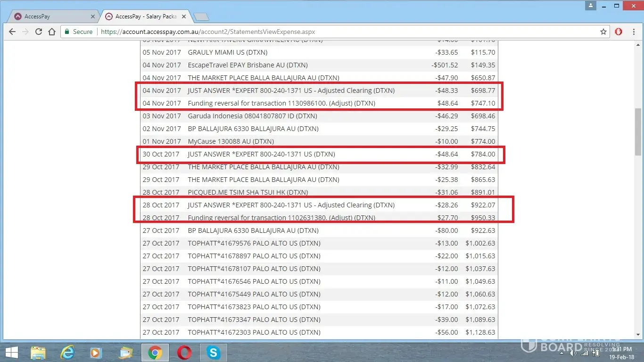Click the browser Home button

click(52, 32)
